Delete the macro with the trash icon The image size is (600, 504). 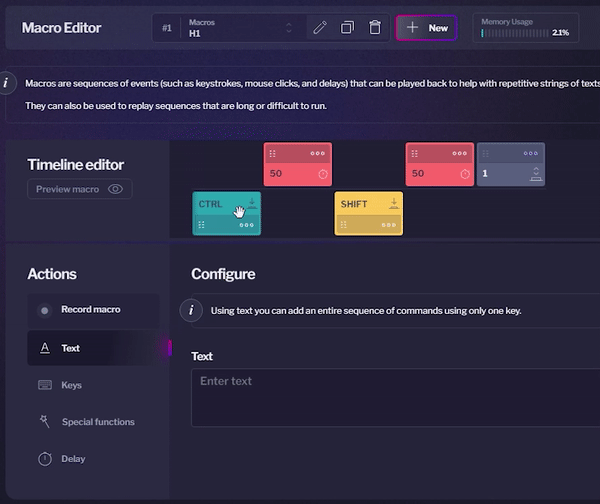tap(374, 28)
